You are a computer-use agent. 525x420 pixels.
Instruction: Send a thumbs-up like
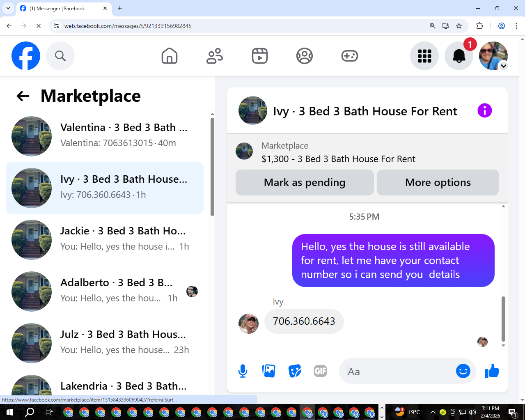point(492,371)
